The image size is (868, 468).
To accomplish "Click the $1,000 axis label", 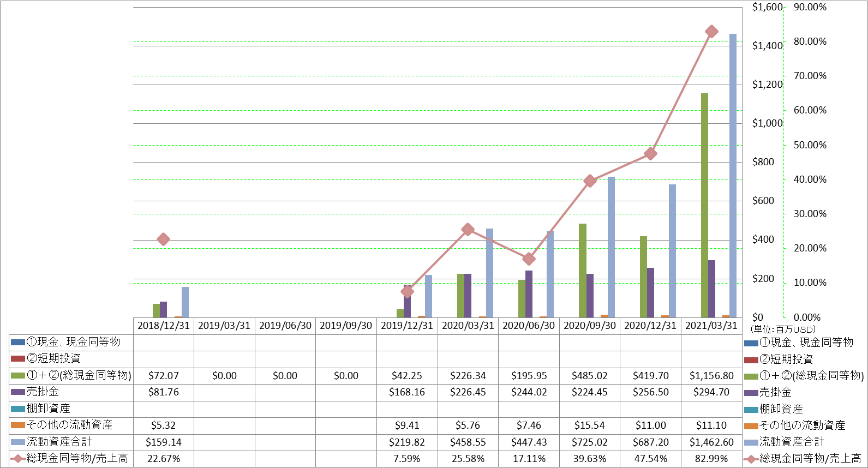I will tap(767, 123).
